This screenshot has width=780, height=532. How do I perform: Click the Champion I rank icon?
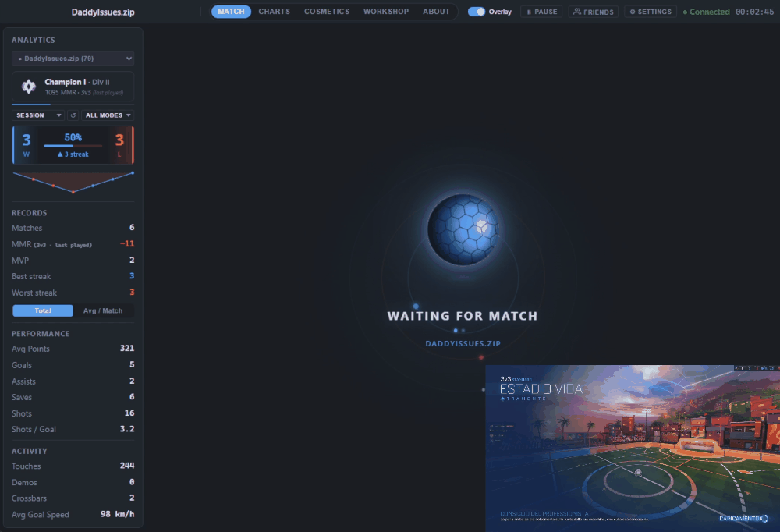(28, 87)
